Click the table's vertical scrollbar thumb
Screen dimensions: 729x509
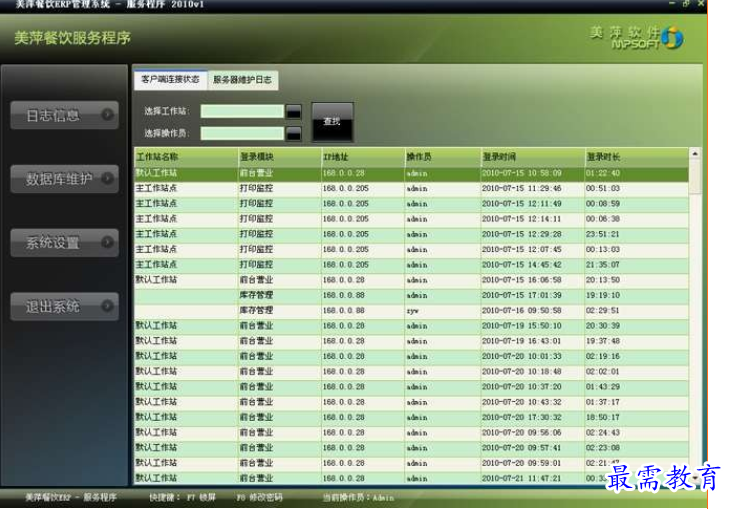click(695, 177)
